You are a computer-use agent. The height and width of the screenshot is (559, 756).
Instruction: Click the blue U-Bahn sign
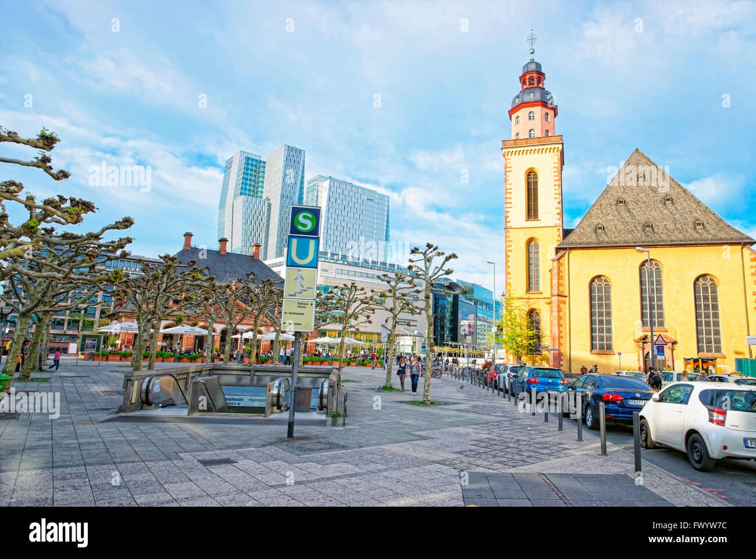302,251
